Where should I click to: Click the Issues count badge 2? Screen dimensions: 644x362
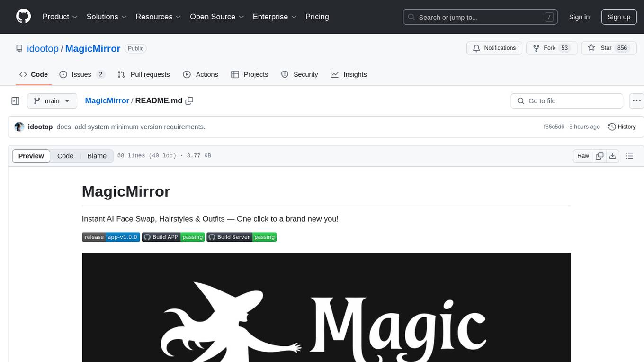coord(100,74)
